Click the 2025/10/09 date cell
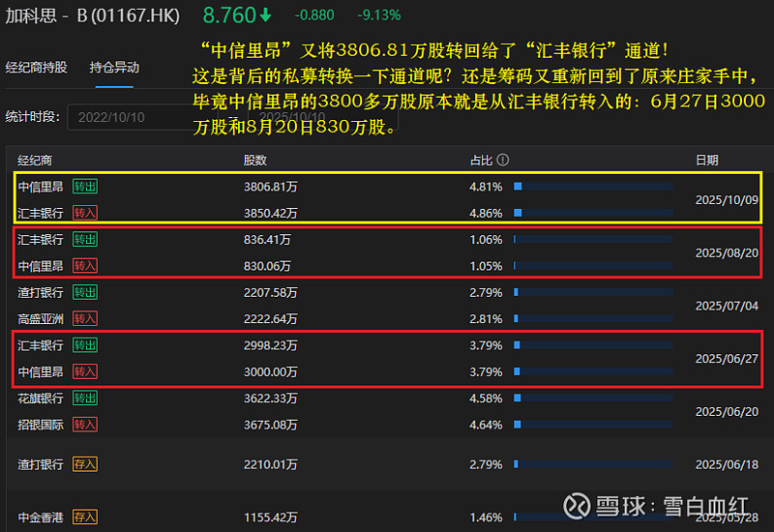The width and height of the screenshot is (774, 532). tap(727, 200)
